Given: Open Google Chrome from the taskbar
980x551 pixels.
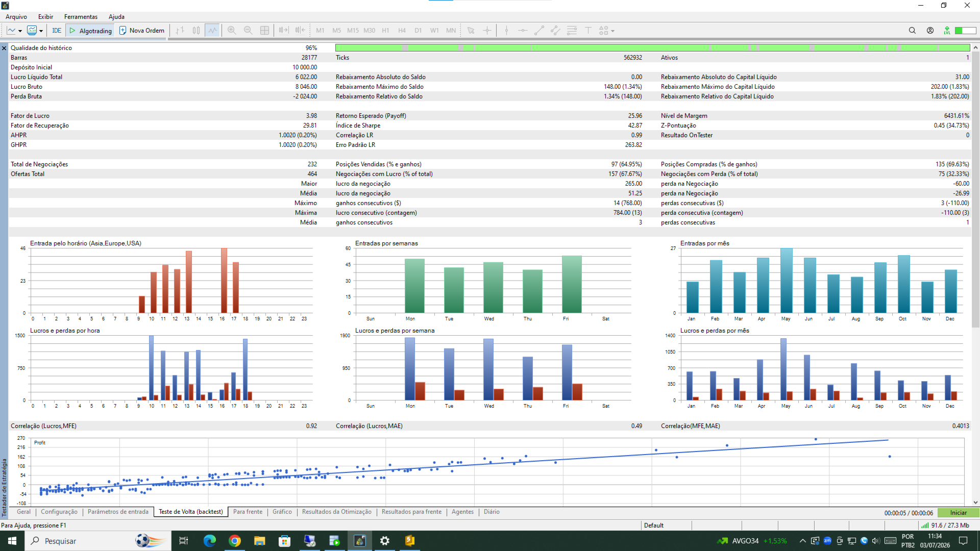Looking at the screenshot, I should point(235,541).
